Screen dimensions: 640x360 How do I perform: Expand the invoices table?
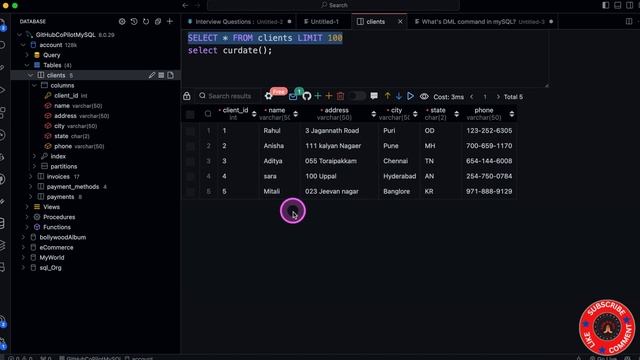pos(31,176)
